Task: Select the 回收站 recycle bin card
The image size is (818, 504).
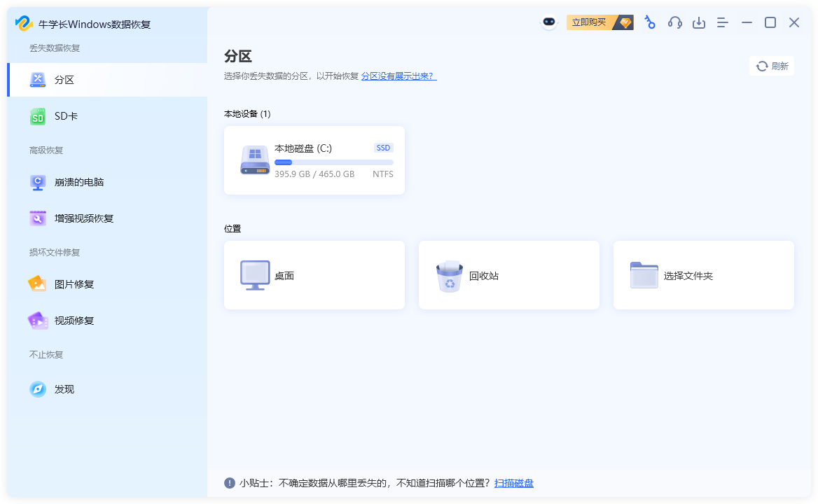Action: coord(508,275)
